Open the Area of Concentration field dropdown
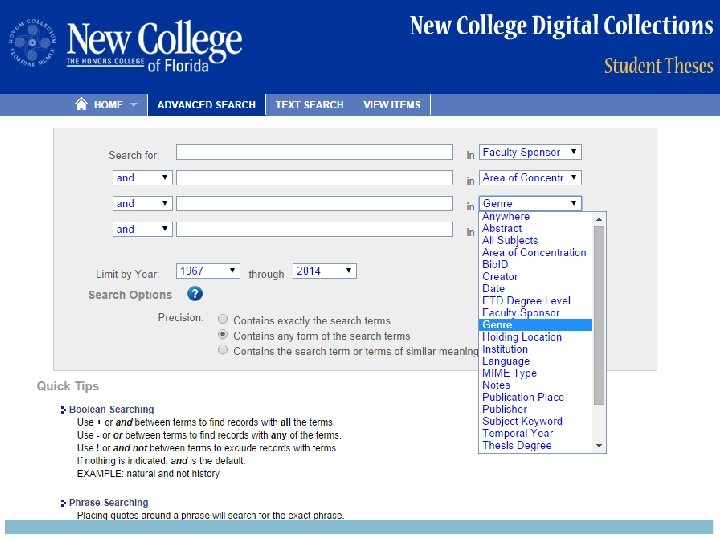Viewport: 720px width, 540px height. click(530, 178)
